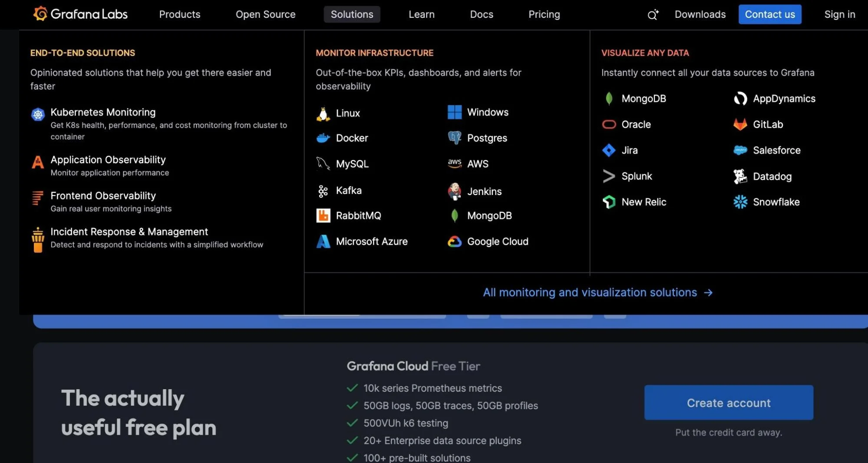Select the AppDynamics text link
The image size is (868, 463).
pos(784,99)
